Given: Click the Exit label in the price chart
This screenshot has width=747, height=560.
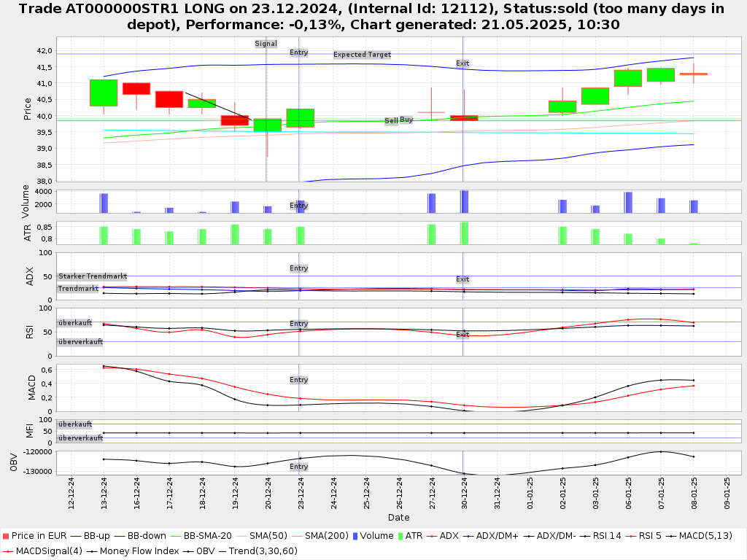Looking at the screenshot, I should [462, 63].
